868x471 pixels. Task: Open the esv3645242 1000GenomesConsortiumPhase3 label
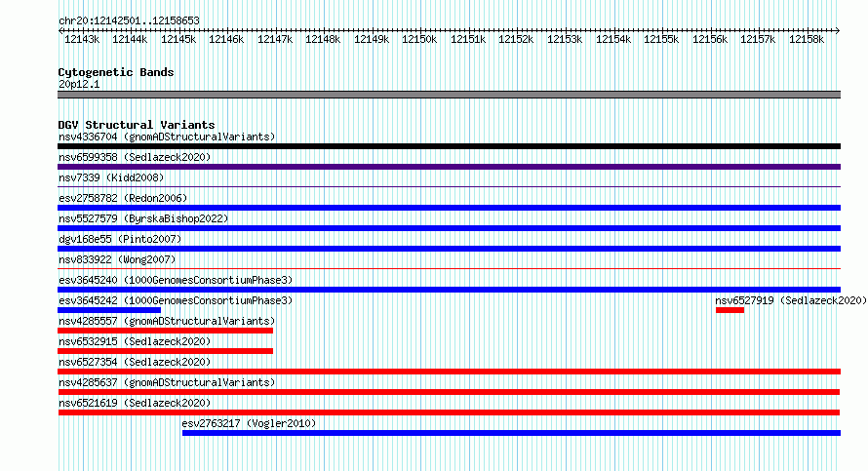click(x=176, y=300)
